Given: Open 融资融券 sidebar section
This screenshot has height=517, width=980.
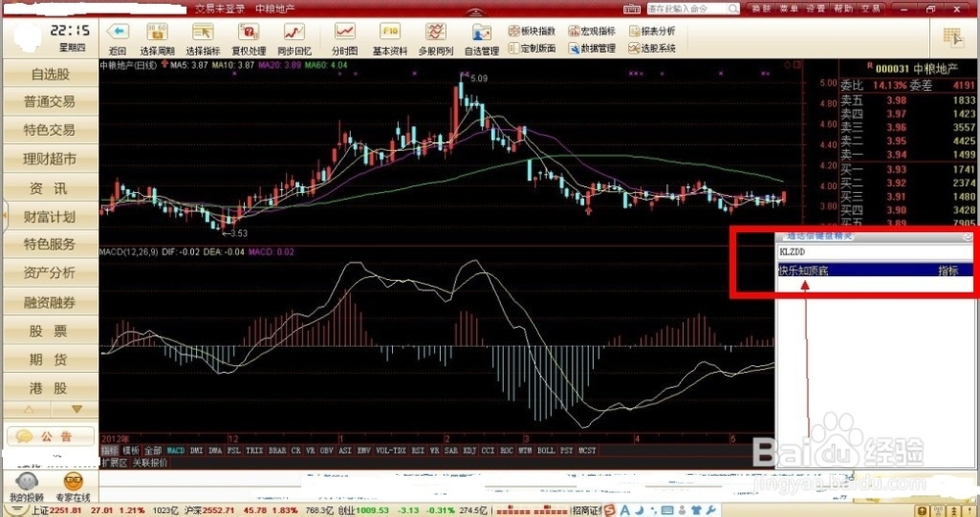Looking at the screenshot, I should click(51, 303).
